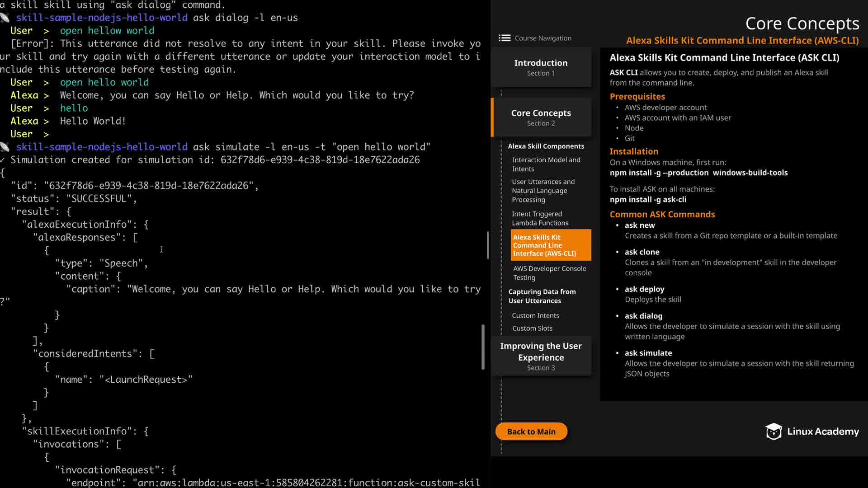Navigate to Custom Slots topic

tap(532, 328)
